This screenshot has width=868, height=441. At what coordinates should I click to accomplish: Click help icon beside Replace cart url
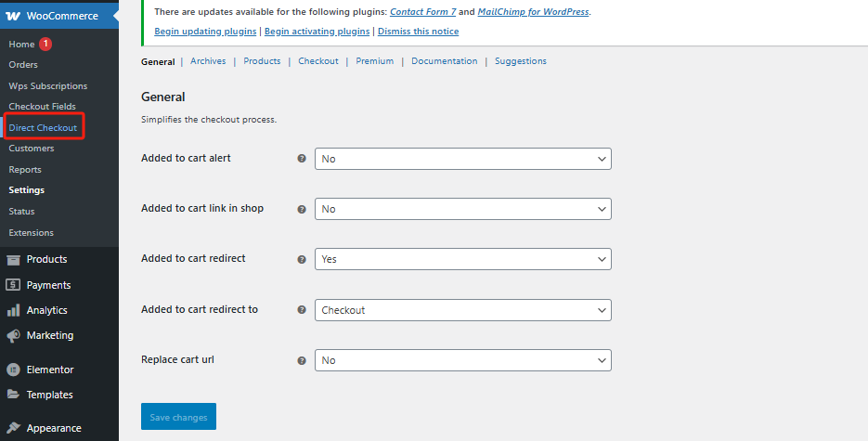pyautogui.click(x=302, y=360)
